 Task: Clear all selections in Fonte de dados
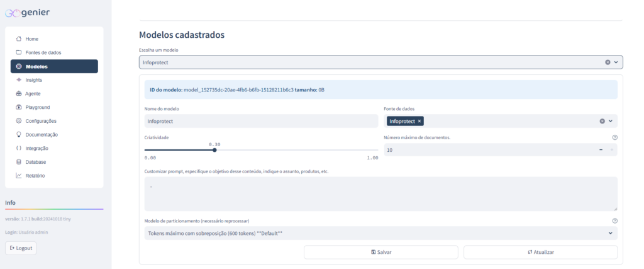point(602,121)
